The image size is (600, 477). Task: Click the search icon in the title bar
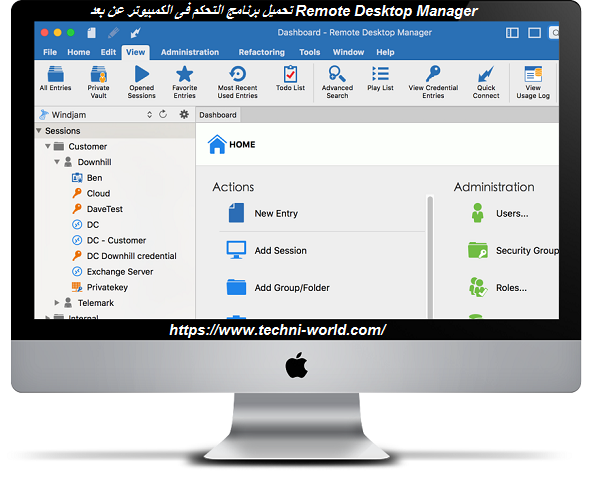tap(554, 33)
